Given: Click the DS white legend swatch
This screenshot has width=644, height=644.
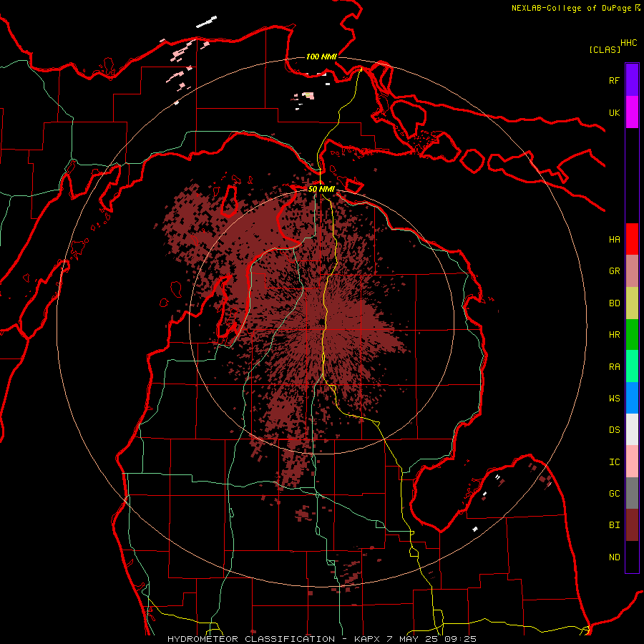Looking at the screenshot, I should pyautogui.click(x=632, y=429).
